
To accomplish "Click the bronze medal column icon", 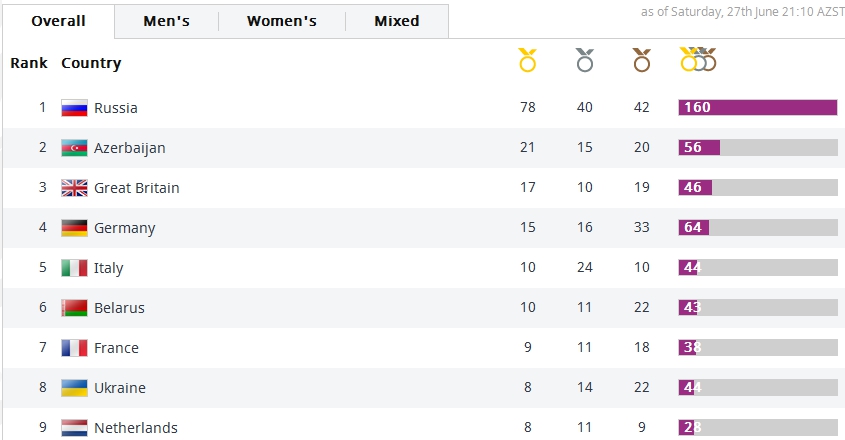I will (642, 61).
